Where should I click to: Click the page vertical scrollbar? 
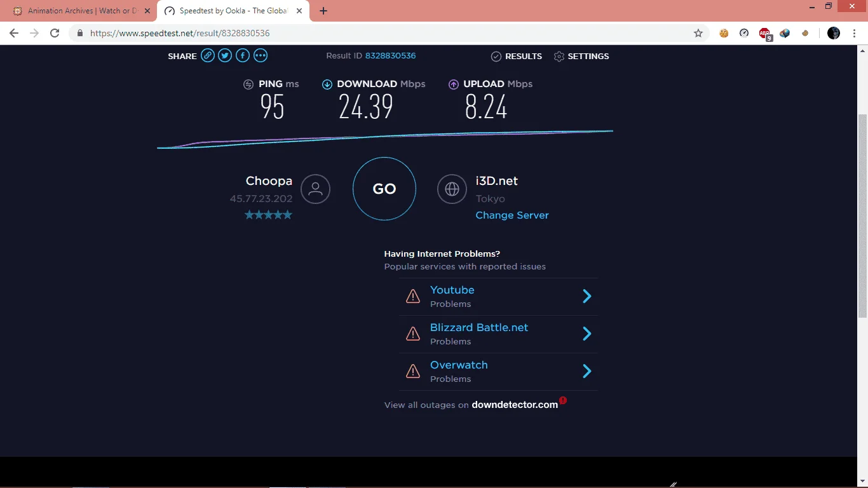pyautogui.click(x=862, y=216)
